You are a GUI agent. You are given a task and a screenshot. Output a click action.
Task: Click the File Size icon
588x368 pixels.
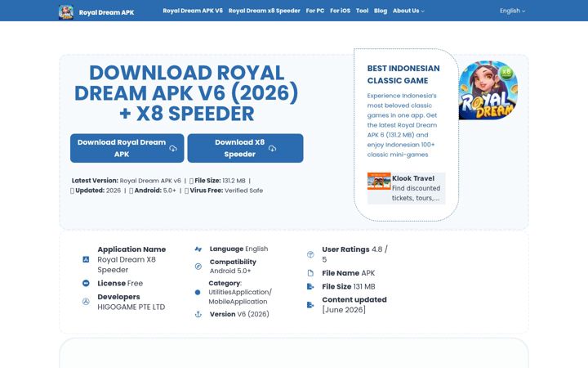tap(310, 286)
